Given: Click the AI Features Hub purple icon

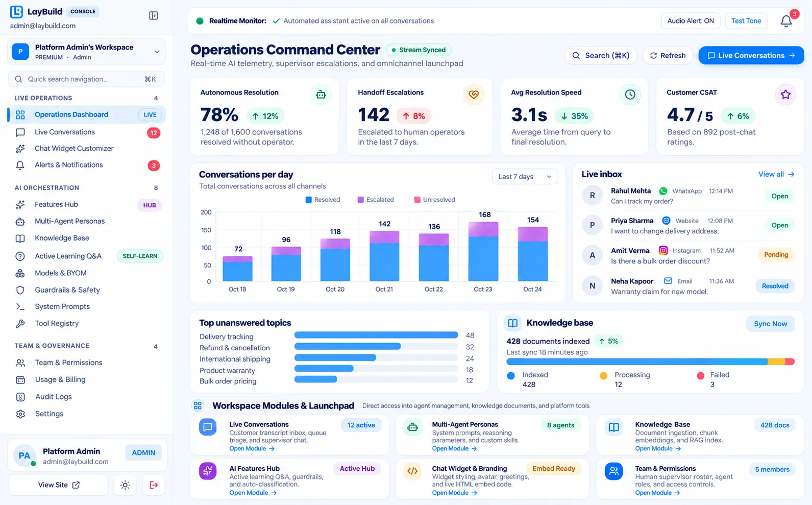Looking at the screenshot, I should (208, 471).
